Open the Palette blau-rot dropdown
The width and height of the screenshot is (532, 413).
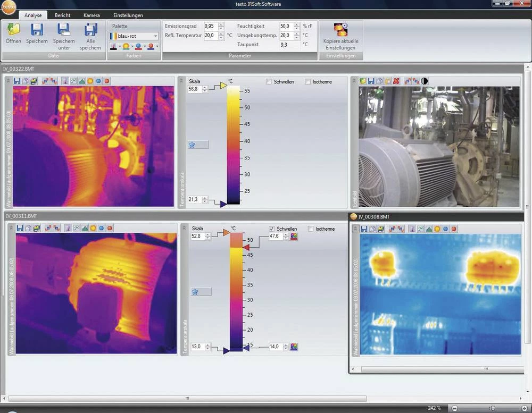[x=155, y=36]
